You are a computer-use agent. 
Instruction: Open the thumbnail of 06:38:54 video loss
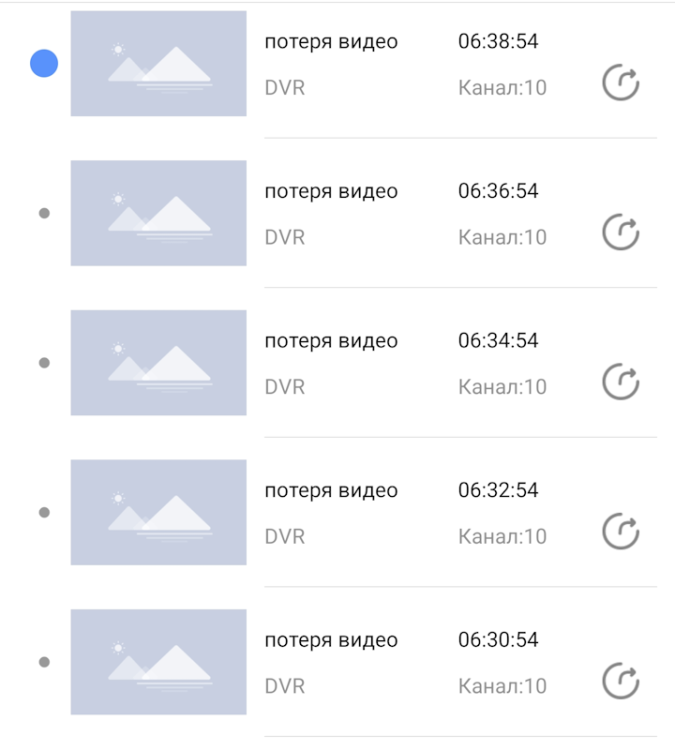[158, 64]
